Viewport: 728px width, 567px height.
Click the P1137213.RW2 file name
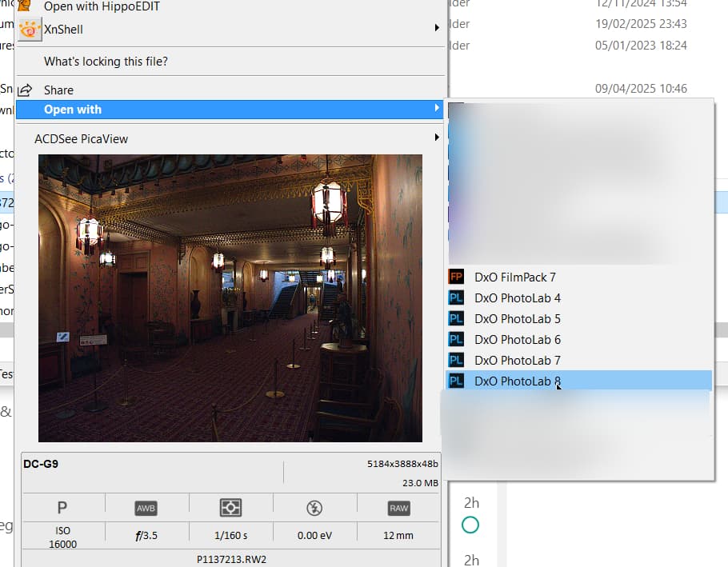(232, 560)
